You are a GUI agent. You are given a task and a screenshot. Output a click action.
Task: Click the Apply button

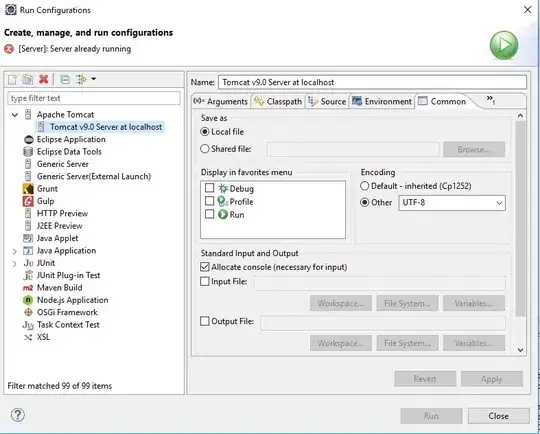pos(492,379)
